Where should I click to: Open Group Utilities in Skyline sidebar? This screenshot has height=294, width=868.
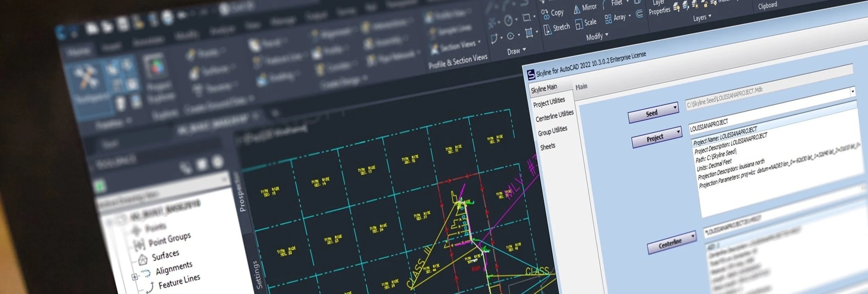click(552, 131)
